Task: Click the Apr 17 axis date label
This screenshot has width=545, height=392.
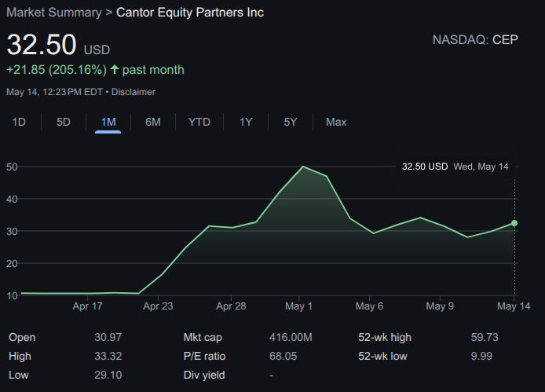Action: tap(87, 306)
